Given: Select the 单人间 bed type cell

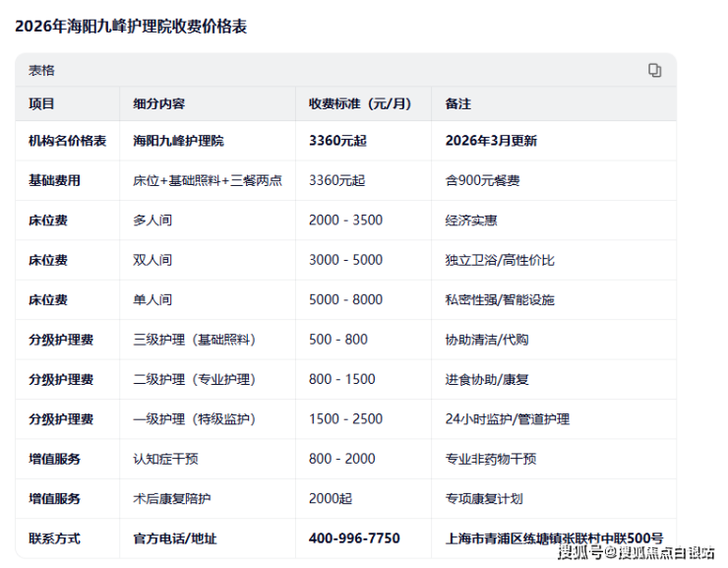Looking at the screenshot, I should pos(152,299).
